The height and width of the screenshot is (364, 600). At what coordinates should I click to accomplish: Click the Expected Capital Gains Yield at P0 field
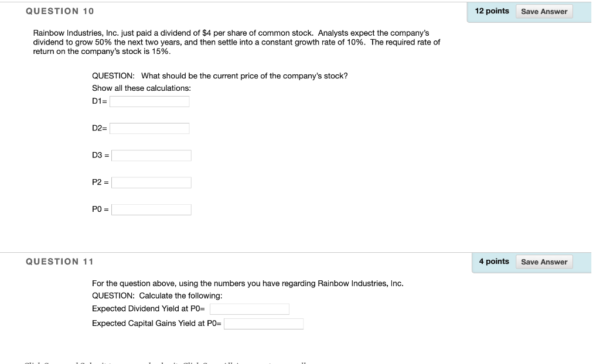264,324
